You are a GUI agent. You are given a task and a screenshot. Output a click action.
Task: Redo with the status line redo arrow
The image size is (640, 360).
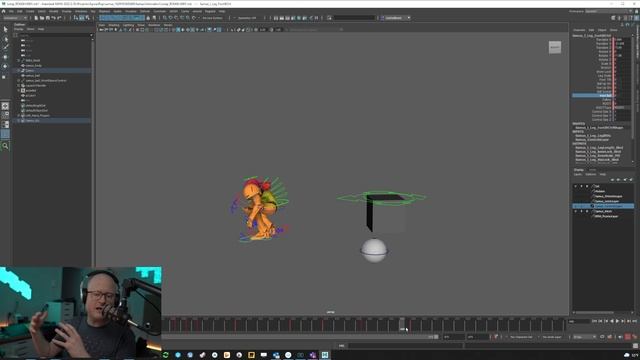point(59,18)
